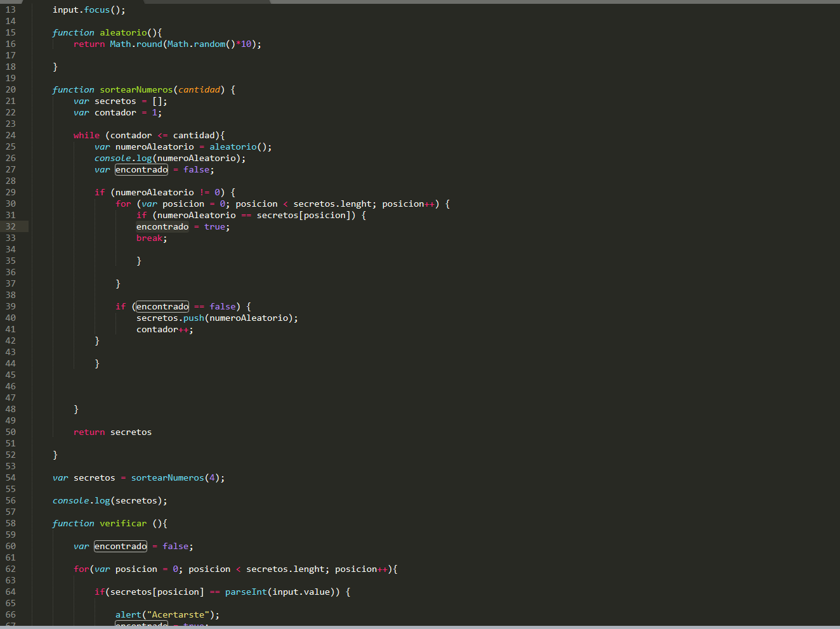Image resolution: width=840 pixels, height=629 pixels.
Task: Click posicion++ on line 30
Action: click(409, 204)
